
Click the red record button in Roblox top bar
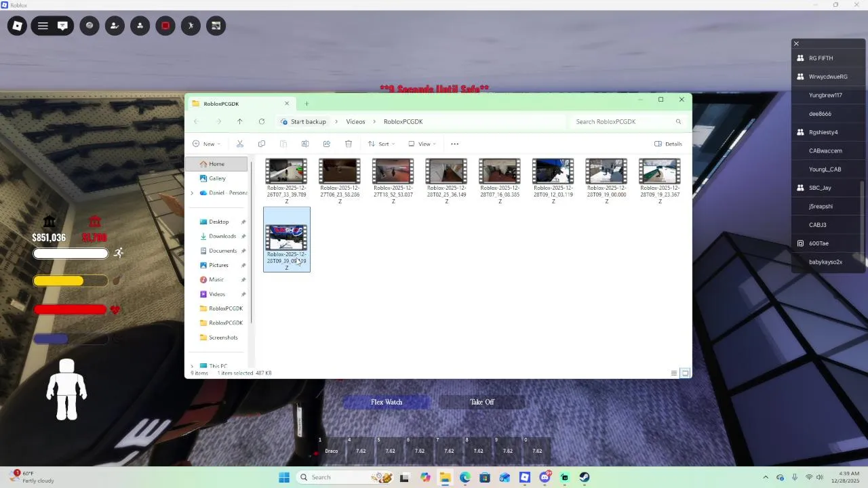click(165, 26)
